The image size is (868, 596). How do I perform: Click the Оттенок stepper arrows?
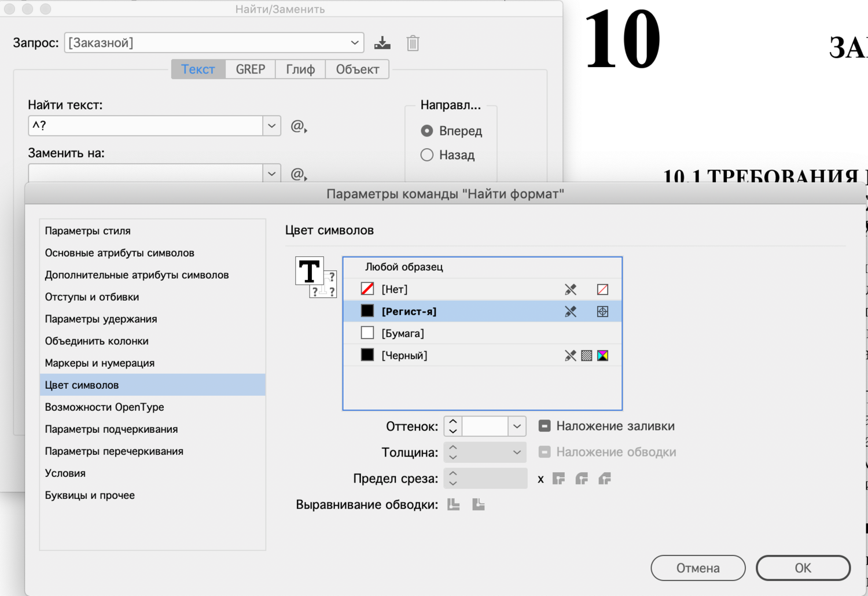tap(453, 426)
